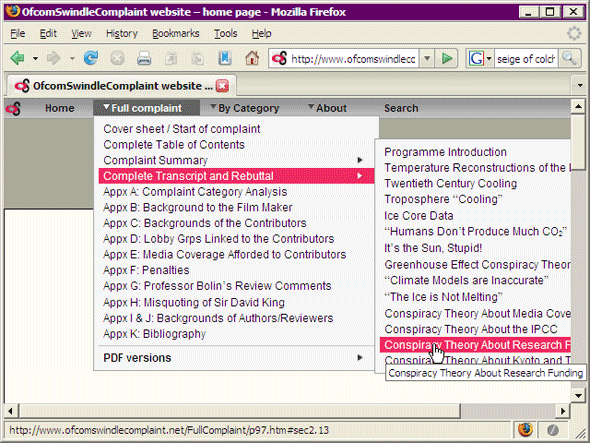Screen dimensions: 590x443
Task: Toggle the Full complaint dropdown menu
Action: click(x=146, y=108)
